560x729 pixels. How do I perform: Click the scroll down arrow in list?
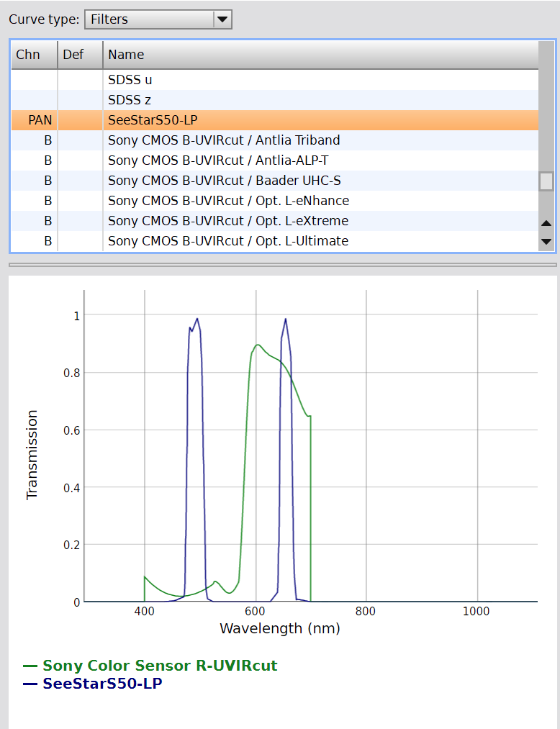[546, 241]
